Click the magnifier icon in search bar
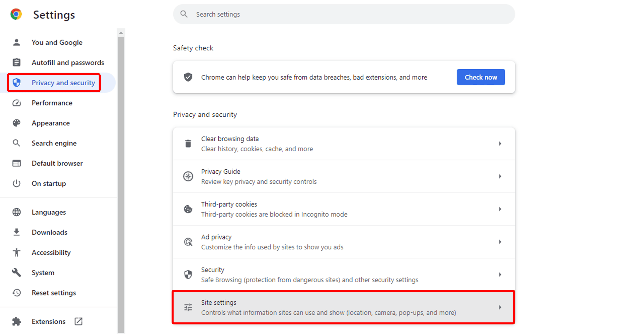Viewport: 644px width, 334px height. pos(184,14)
